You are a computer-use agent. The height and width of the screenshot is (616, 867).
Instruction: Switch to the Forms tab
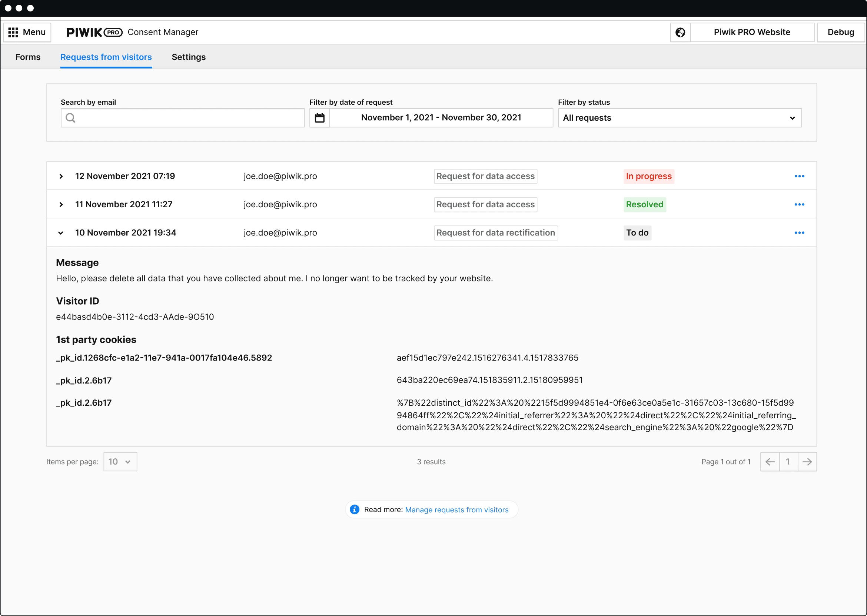(x=28, y=57)
